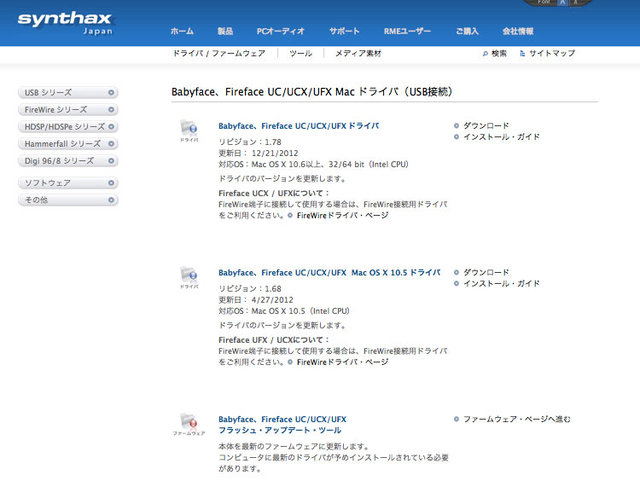Open the 製品 navigation menu

(x=225, y=31)
